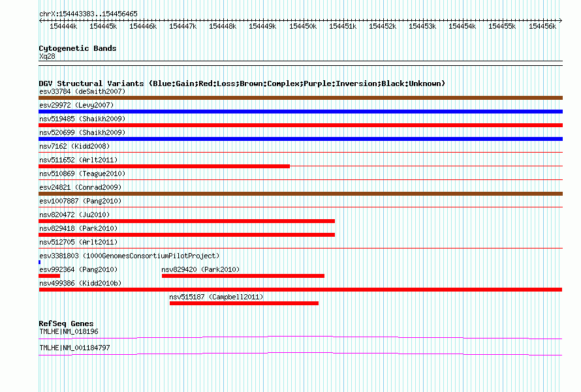Select the brown esv33784 complex variant bar
The width and height of the screenshot is (581, 392).
[x=300, y=98]
